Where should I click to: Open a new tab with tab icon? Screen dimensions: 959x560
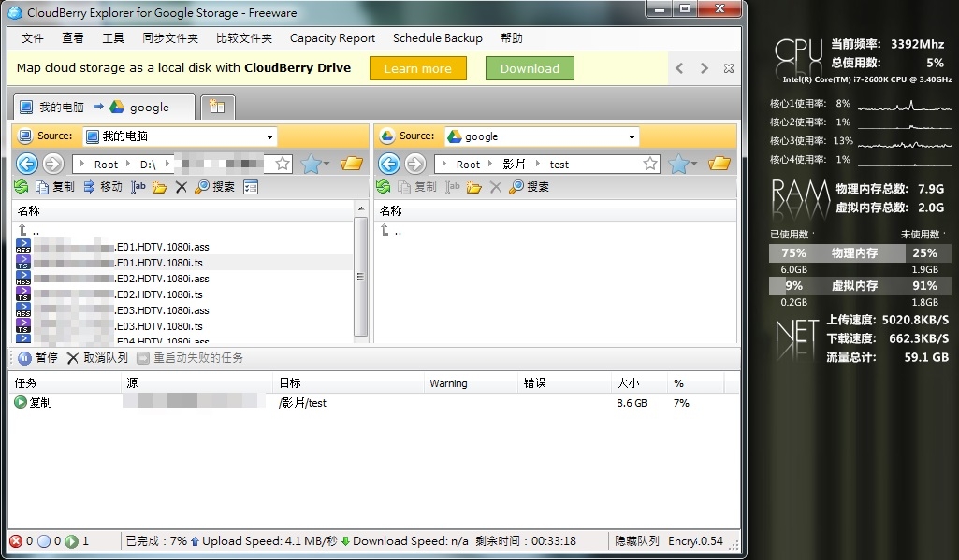point(217,107)
